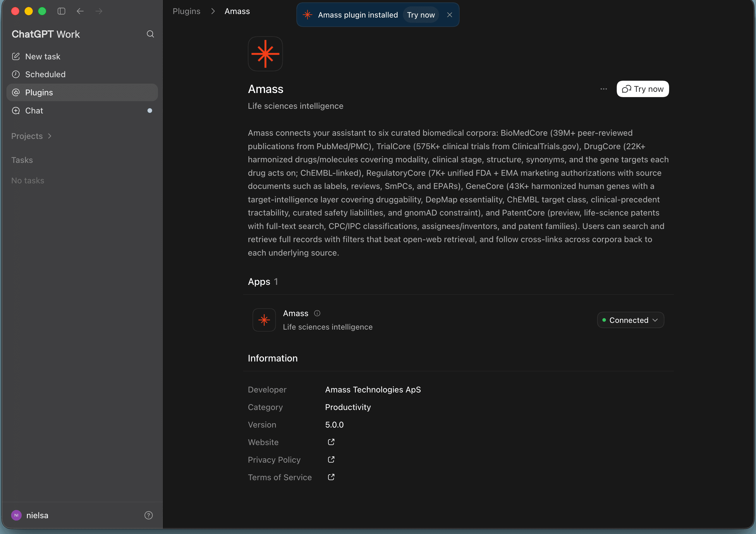Start a New task

point(82,56)
